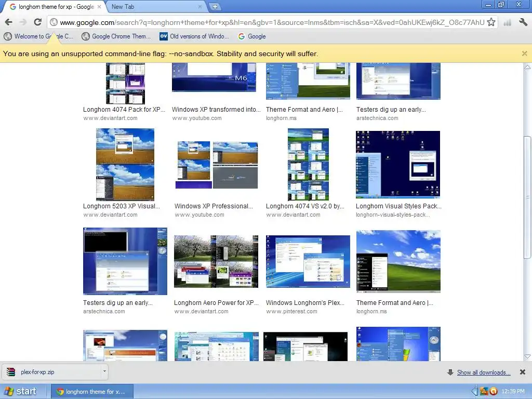The width and height of the screenshot is (532, 399).
Task: Open the Windows start menu
Action: (21, 391)
